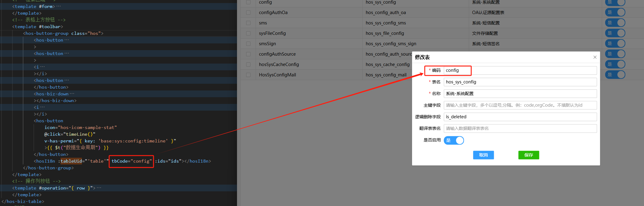This screenshot has height=206, width=644.
Task: Focus the 翻译表表名 input field
Action: pos(520,128)
